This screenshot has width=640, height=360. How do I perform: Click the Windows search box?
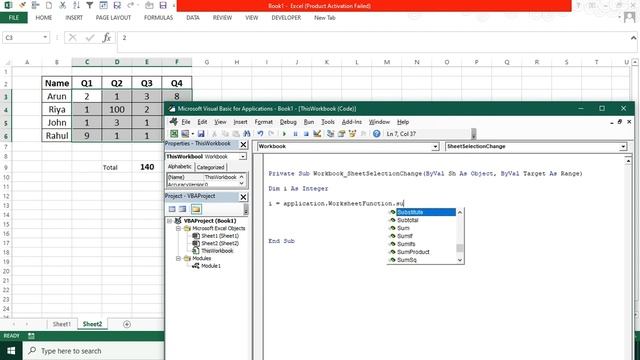click(x=93, y=351)
